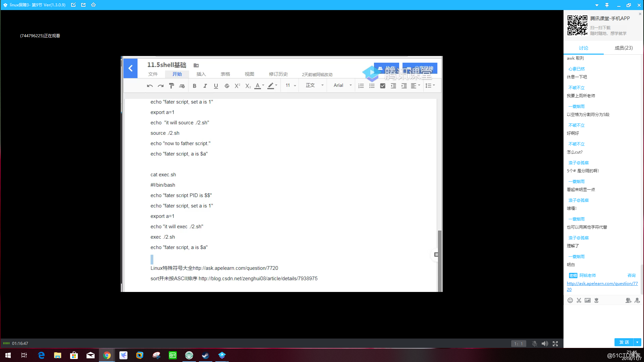The width and height of the screenshot is (644, 362).
Task: Click the emoji icon in chat toolbar
Action: (x=570, y=300)
